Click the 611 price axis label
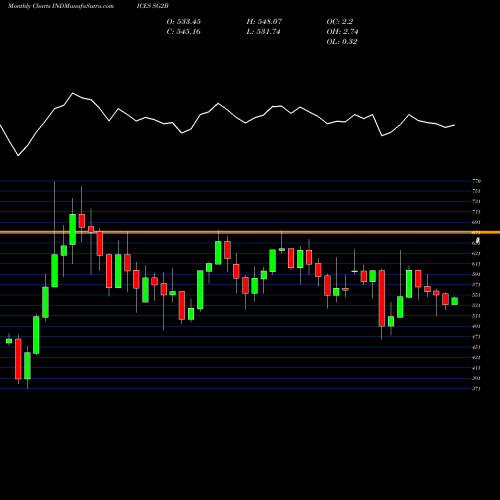Image resolution: width=500 pixels, height=500 pixels. pyautogui.click(x=477, y=264)
